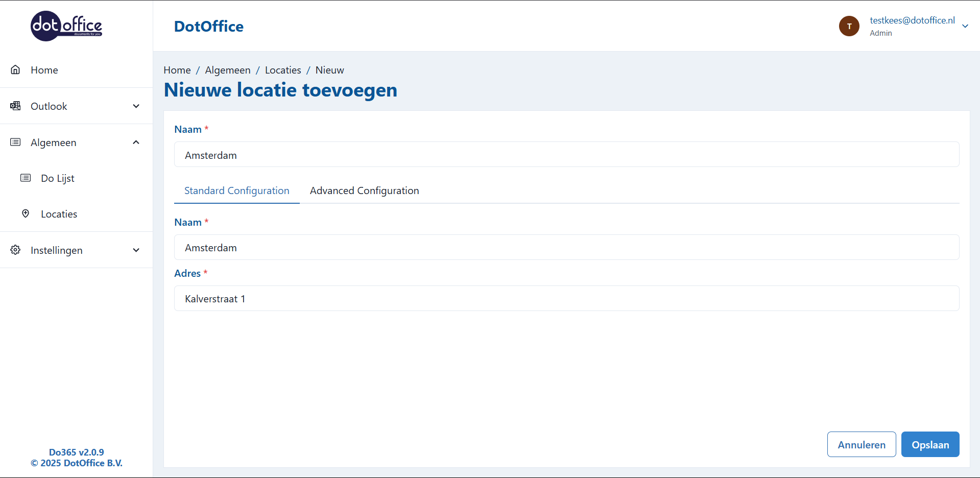Click the Home house icon
Screen dimensions: 980x478
(x=16, y=70)
